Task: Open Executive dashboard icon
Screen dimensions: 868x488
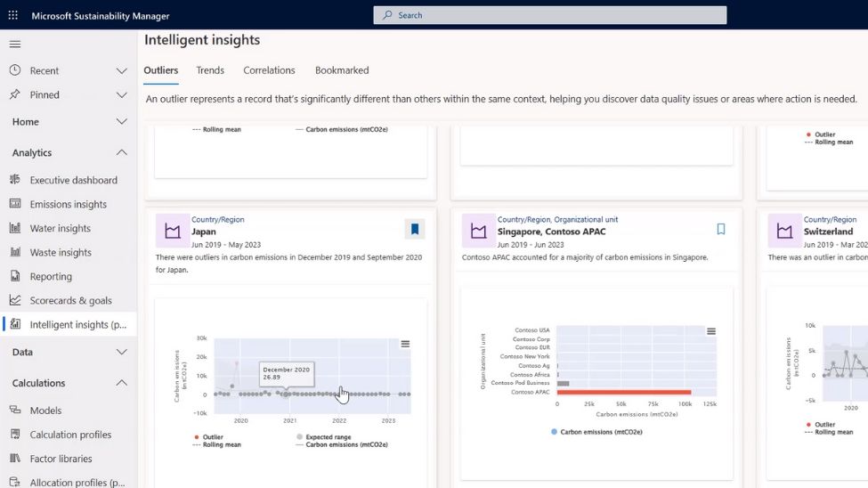Action: coord(15,180)
